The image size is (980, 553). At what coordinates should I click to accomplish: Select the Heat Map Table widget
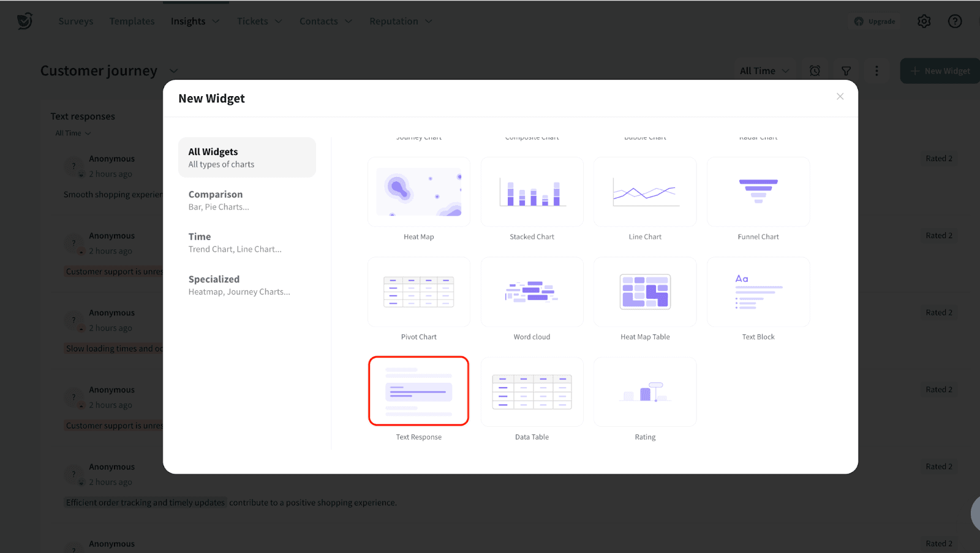[x=645, y=292]
